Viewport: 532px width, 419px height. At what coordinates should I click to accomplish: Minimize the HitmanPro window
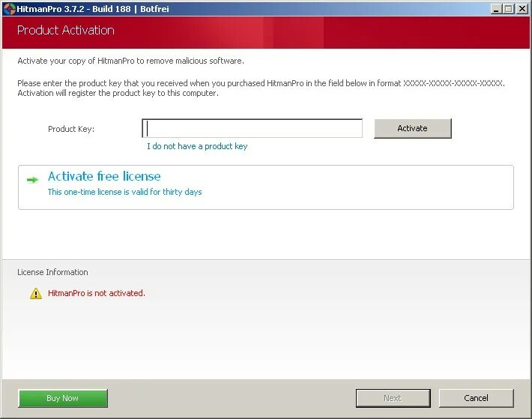click(x=496, y=9)
